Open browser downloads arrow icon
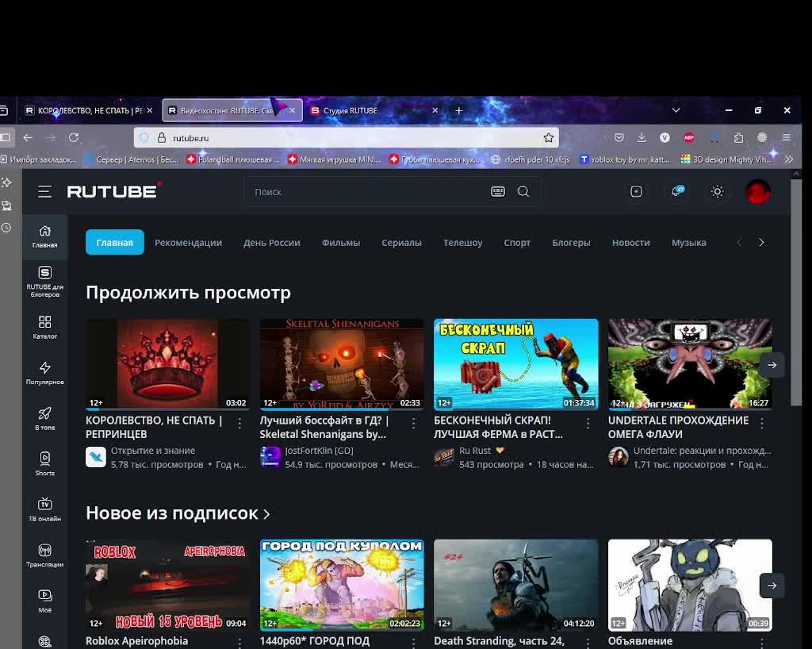 [642, 137]
